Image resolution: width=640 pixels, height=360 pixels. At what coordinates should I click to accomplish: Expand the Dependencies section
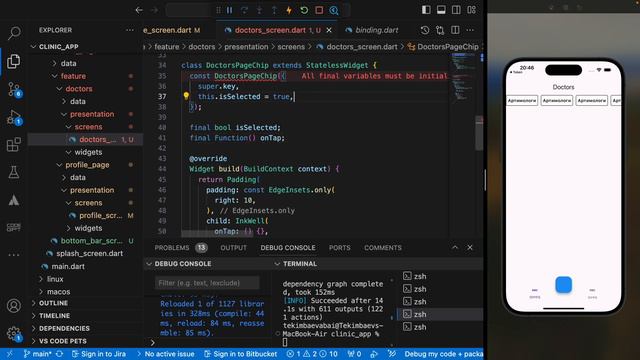point(64,329)
